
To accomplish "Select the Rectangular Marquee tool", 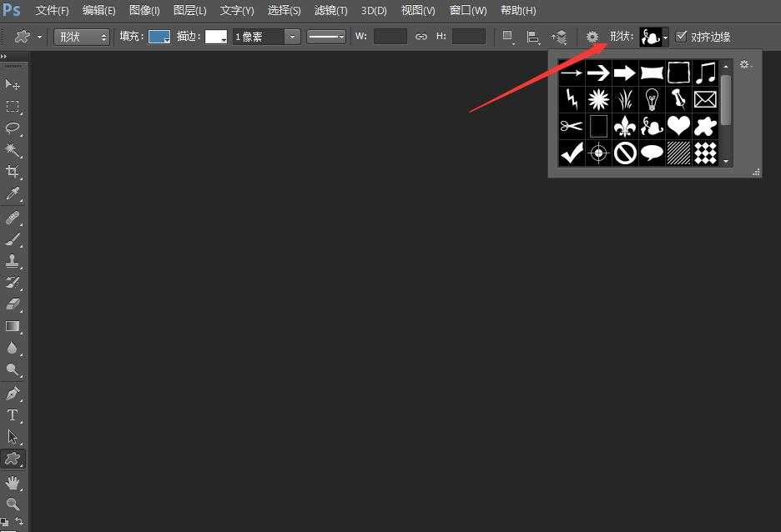I will tap(13, 107).
